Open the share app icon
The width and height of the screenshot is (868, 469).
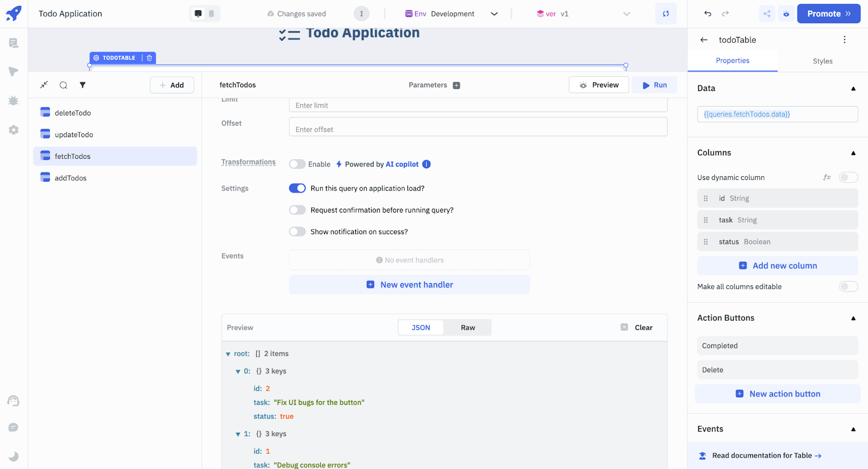[x=767, y=14]
